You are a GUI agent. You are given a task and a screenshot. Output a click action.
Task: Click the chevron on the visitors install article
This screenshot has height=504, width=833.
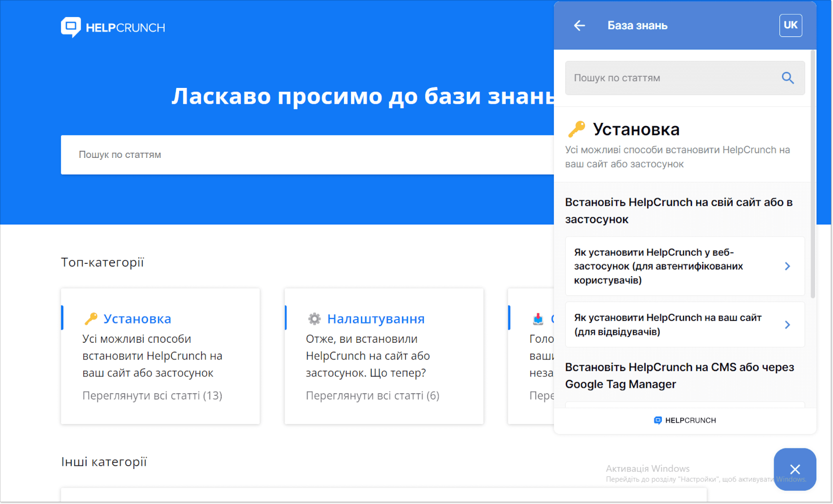(787, 324)
